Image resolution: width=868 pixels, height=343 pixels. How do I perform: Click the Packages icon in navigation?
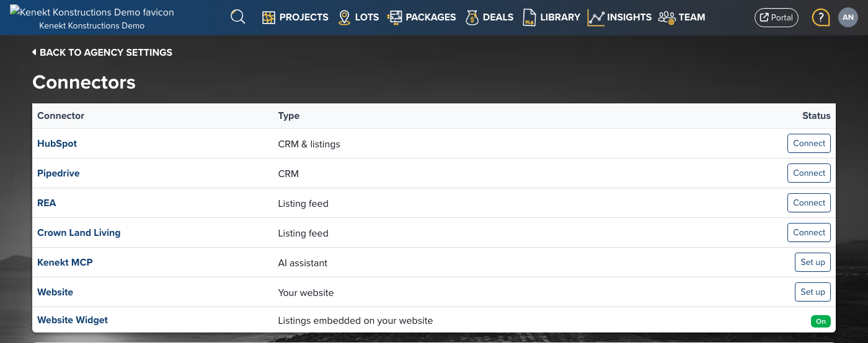pos(395,17)
